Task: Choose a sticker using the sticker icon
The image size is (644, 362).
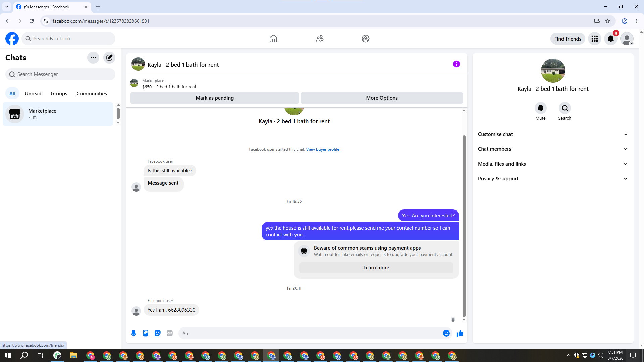Action: (x=158, y=333)
